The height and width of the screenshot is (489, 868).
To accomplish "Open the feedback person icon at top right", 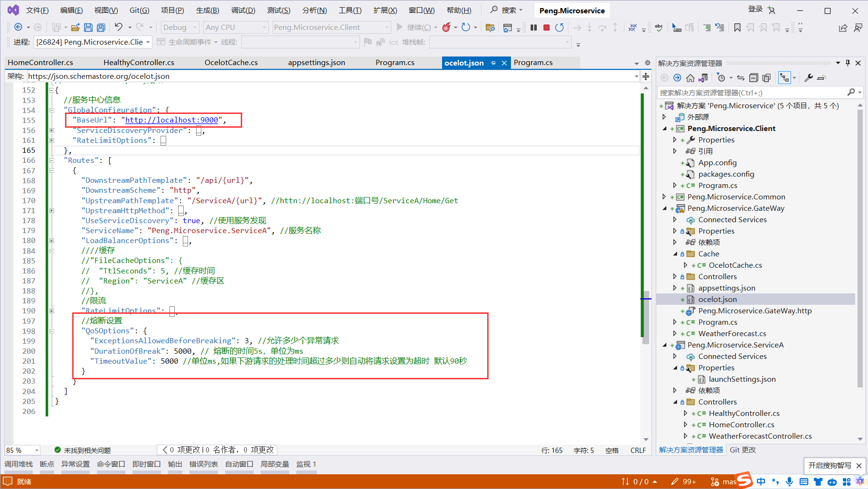I will 858,28.
